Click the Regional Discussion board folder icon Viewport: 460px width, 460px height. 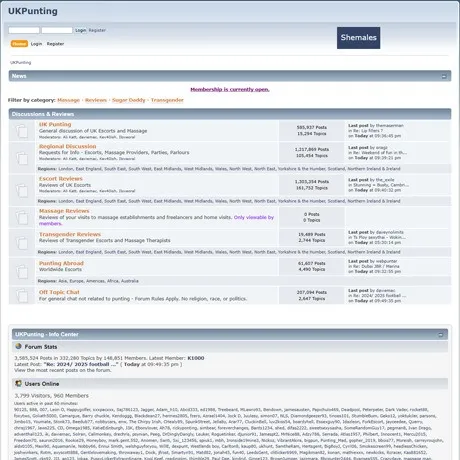[22, 157]
